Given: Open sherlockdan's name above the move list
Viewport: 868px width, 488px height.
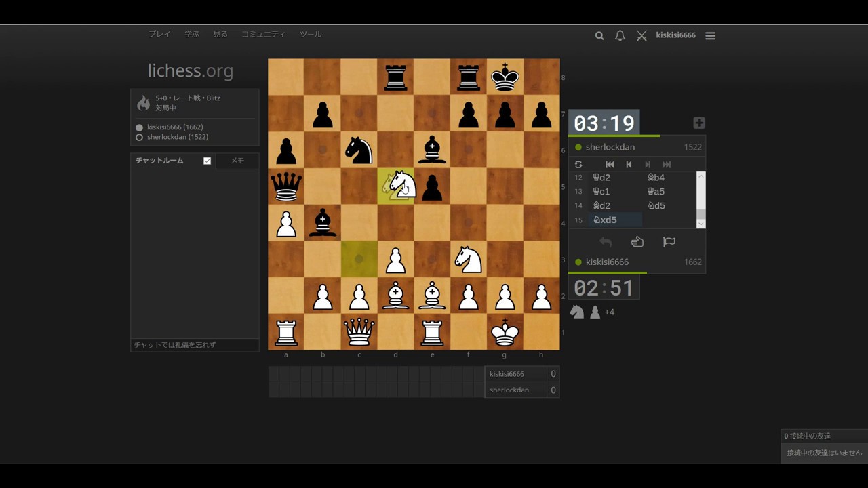Looking at the screenshot, I should (x=610, y=147).
